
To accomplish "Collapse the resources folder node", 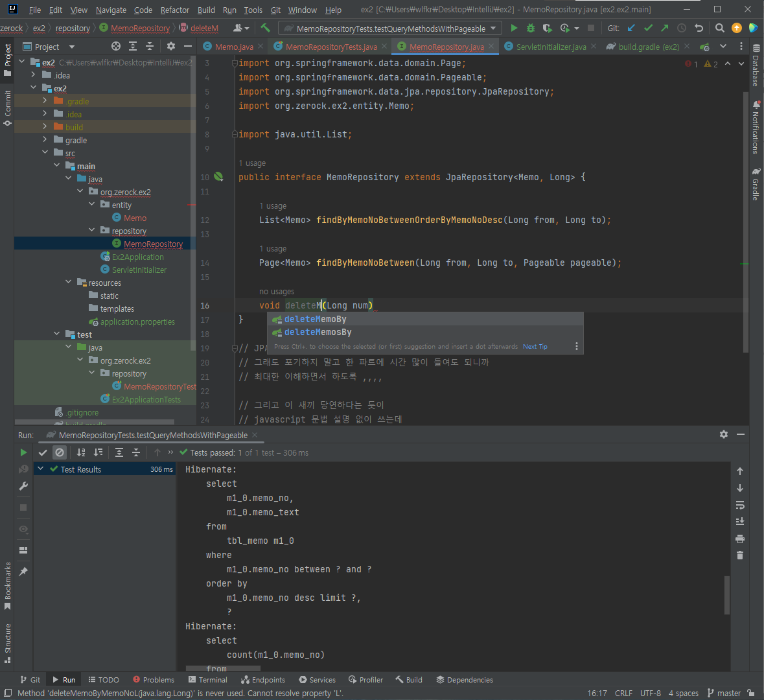I will point(68,282).
